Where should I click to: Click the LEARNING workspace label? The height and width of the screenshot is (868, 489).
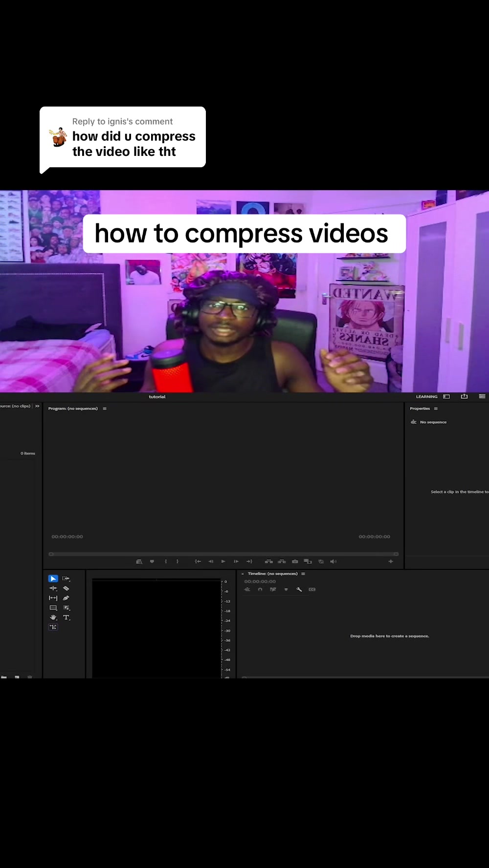427,397
